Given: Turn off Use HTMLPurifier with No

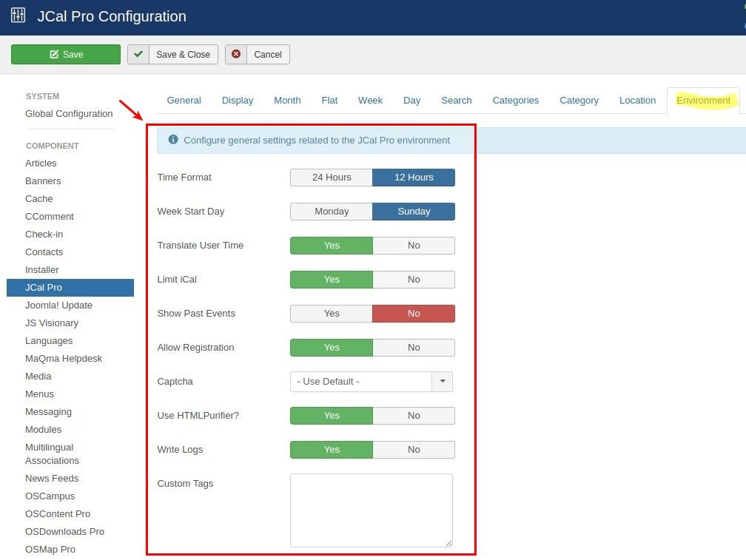Looking at the screenshot, I should 414,416.
